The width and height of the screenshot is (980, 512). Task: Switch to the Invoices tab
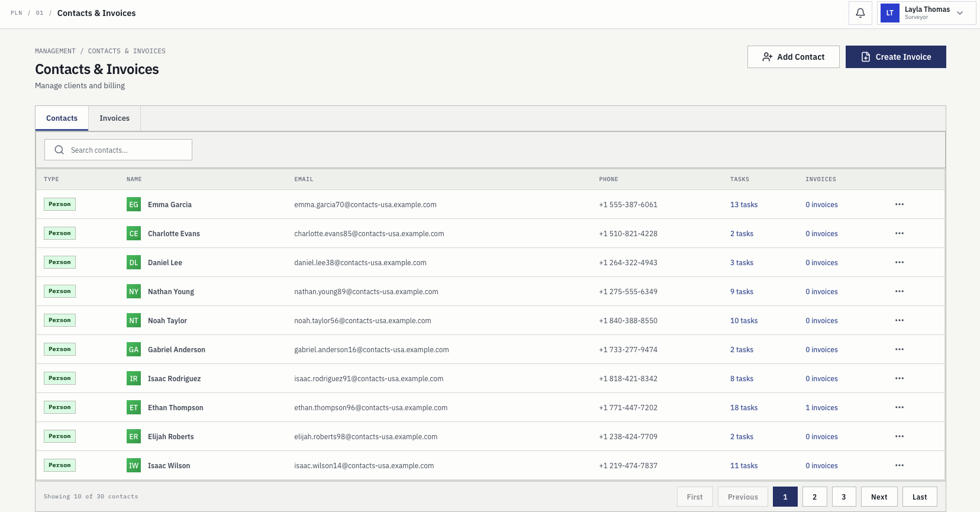[x=115, y=118]
